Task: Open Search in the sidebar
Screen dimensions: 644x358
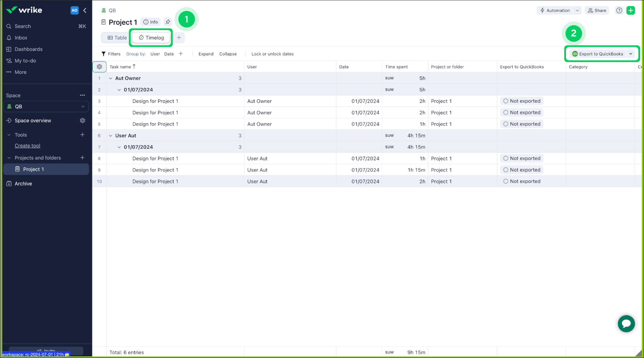Action: coord(23,26)
